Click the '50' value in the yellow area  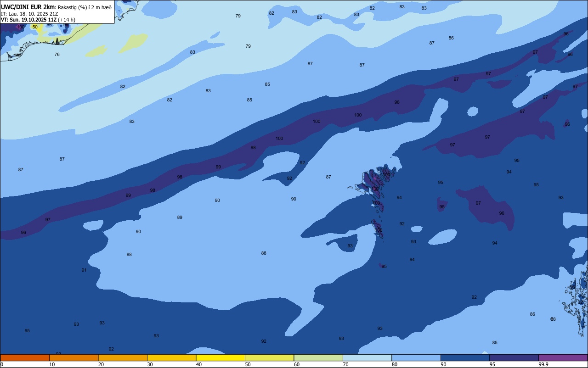coord(35,27)
